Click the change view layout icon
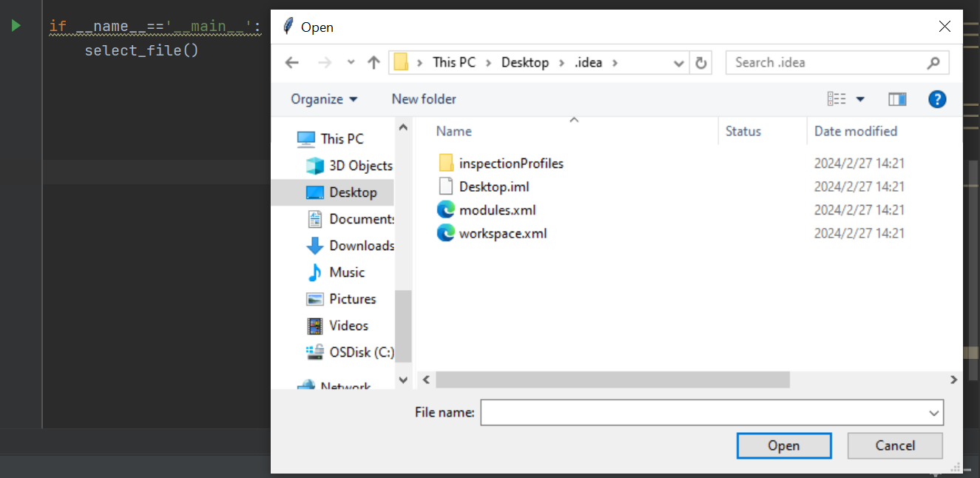Screen dimensions: 980x478 click(x=837, y=99)
